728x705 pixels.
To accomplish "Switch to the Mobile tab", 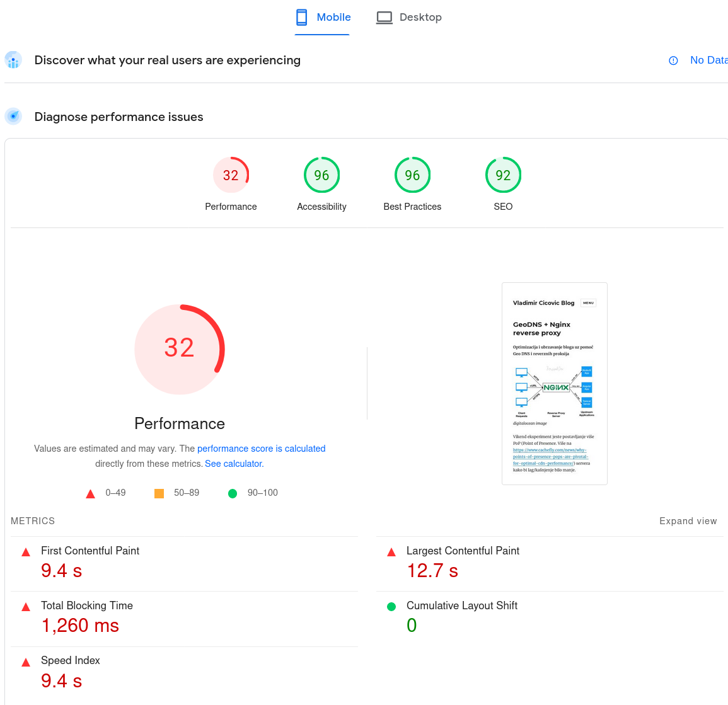I will click(322, 18).
